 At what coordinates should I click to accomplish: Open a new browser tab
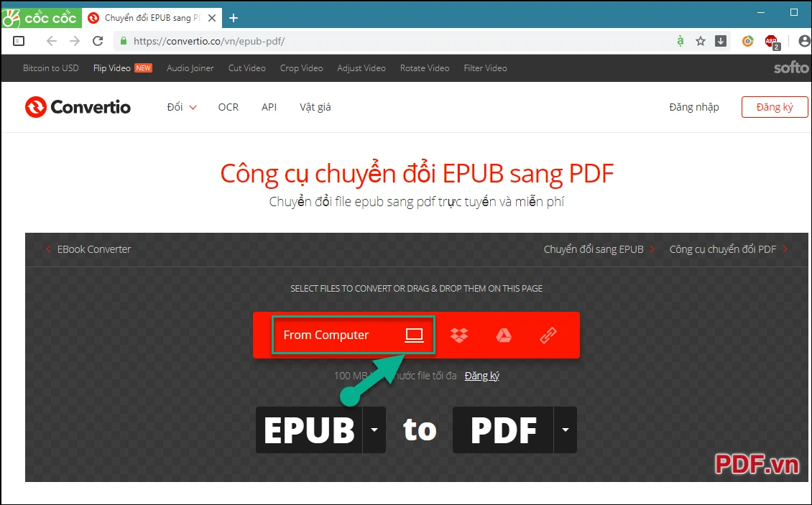coord(234,18)
